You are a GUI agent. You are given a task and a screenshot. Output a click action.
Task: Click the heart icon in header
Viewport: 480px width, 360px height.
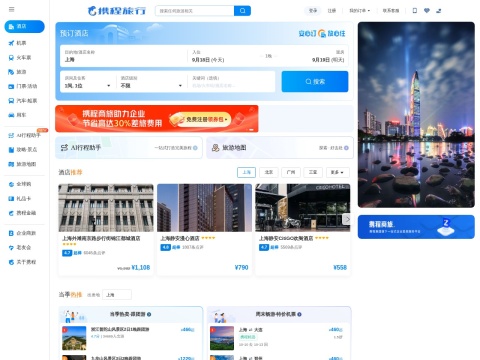coord(427,11)
